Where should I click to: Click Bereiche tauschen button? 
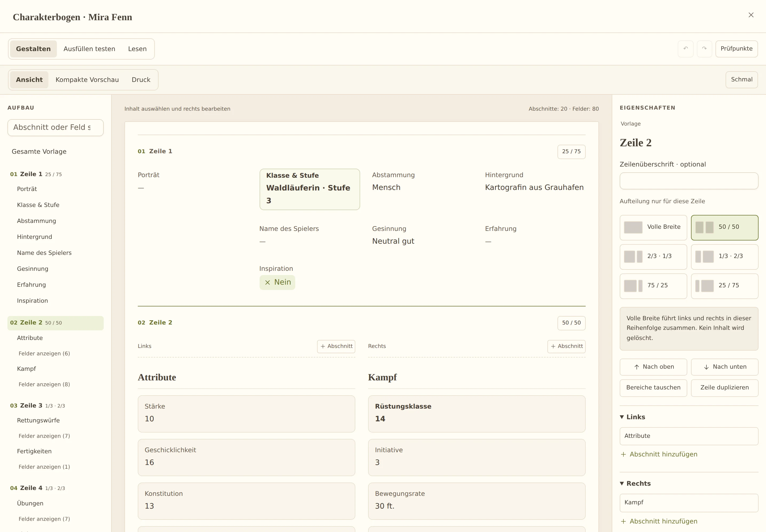[x=653, y=388]
